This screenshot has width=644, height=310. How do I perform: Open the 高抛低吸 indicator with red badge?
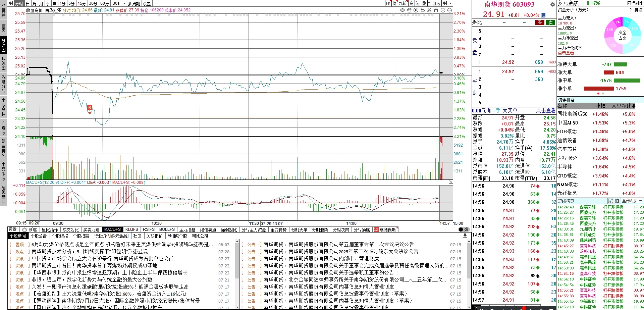(x=385, y=229)
